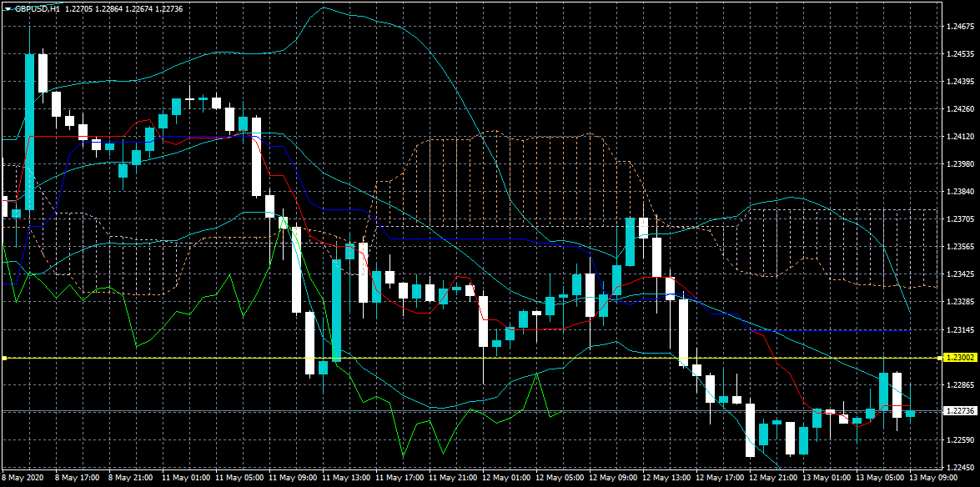This screenshot has height=487, width=980.
Task: Click the 1.24120 price axis label
Action: 959,136
